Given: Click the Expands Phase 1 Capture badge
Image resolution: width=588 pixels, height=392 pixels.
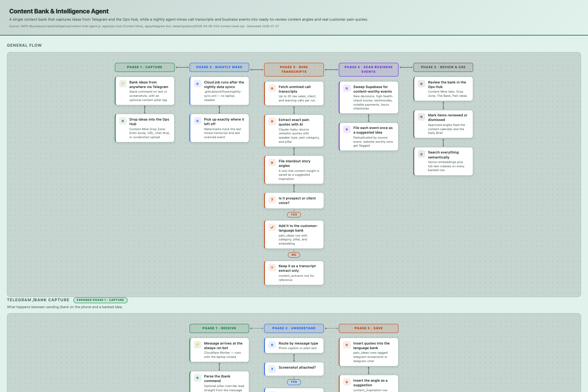Looking at the screenshot, I should 100,300.
